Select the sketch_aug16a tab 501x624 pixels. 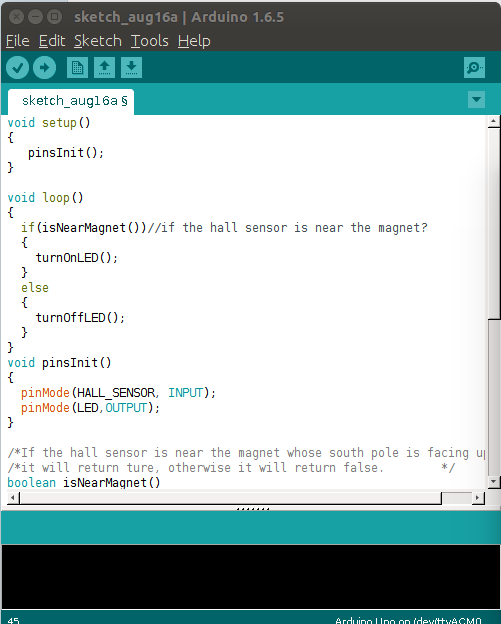tap(71, 101)
